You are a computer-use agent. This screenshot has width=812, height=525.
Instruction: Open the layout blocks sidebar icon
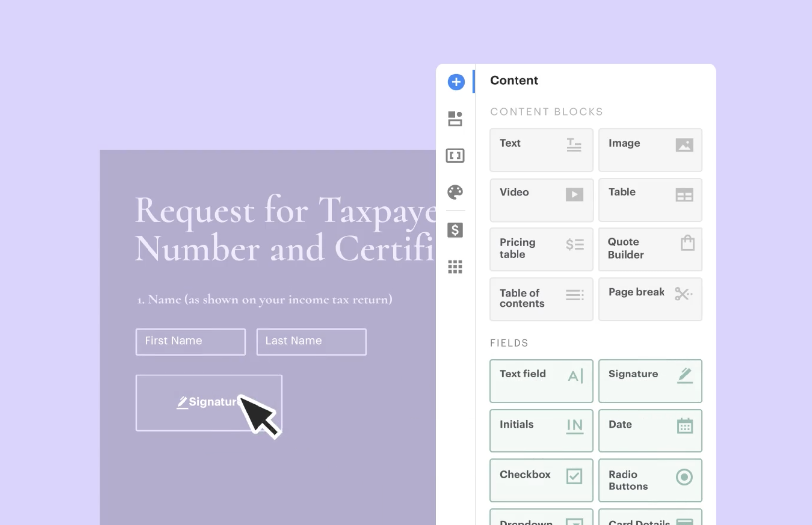(455, 119)
